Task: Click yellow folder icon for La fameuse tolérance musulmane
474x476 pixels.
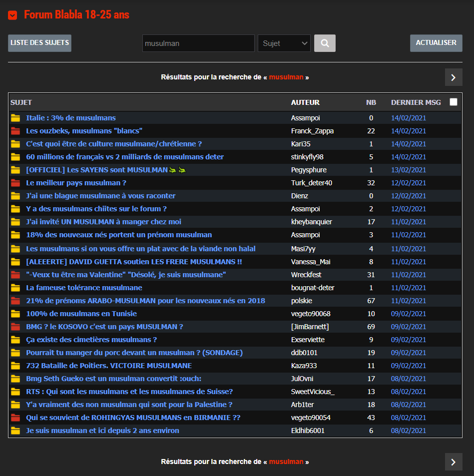Action: [15, 288]
